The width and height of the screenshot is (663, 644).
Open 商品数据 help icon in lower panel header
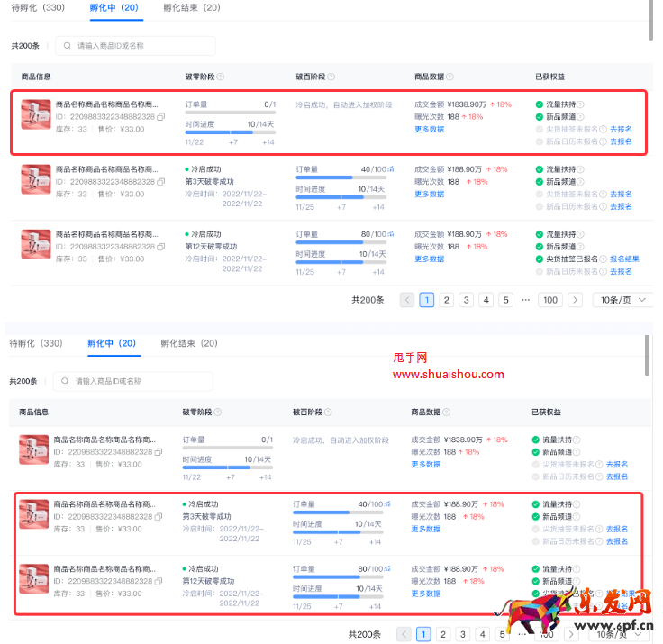pos(447,412)
